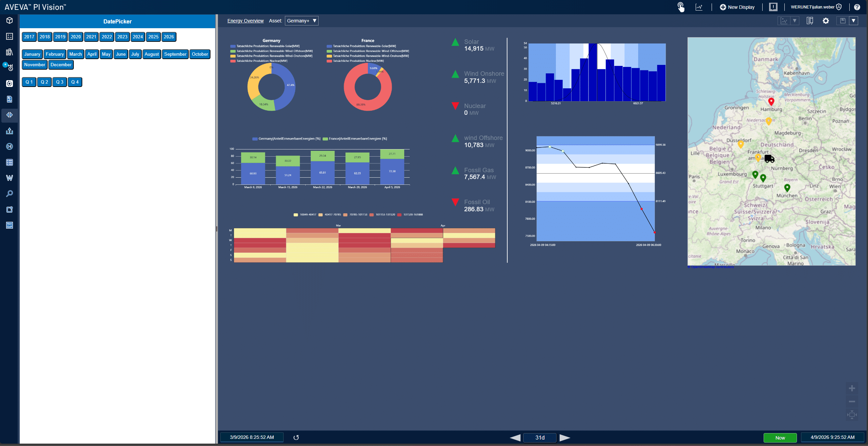Image resolution: width=868 pixels, height=446 pixels.
Task: Open the gauge symbol icon in the sidebar
Action: (x=9, y=83)
